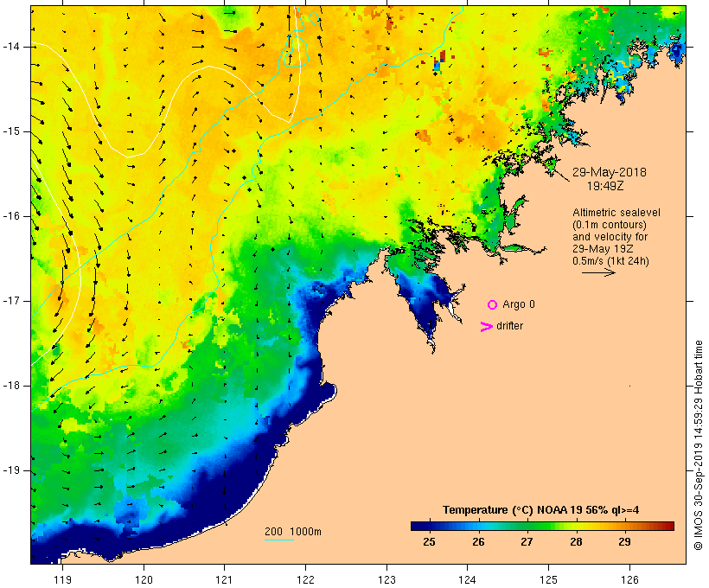This screenshot has height=588, width=709.
Task: Click the 'drifter' legend text
Action: (x=509, y=326)
